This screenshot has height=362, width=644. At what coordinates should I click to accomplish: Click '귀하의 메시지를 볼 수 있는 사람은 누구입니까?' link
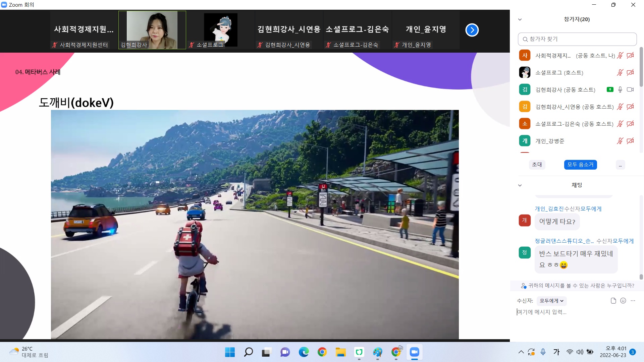click(581, 286)
